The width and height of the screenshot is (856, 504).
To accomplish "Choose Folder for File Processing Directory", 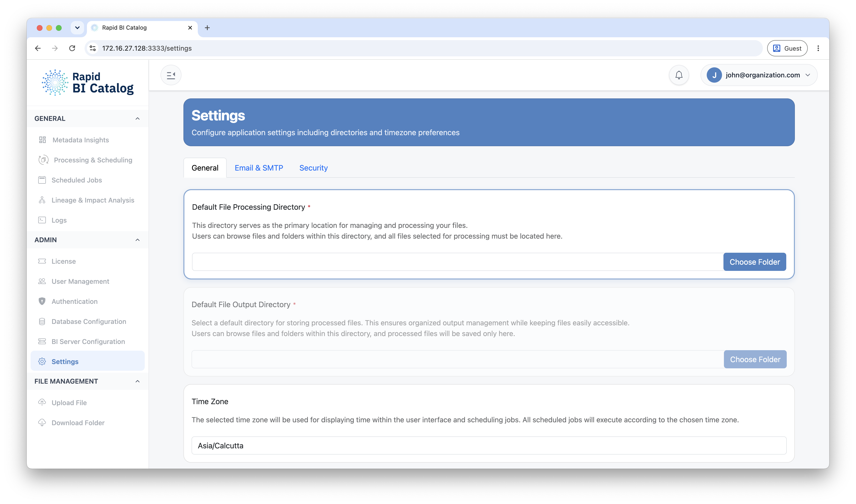I will click(754, 262).
